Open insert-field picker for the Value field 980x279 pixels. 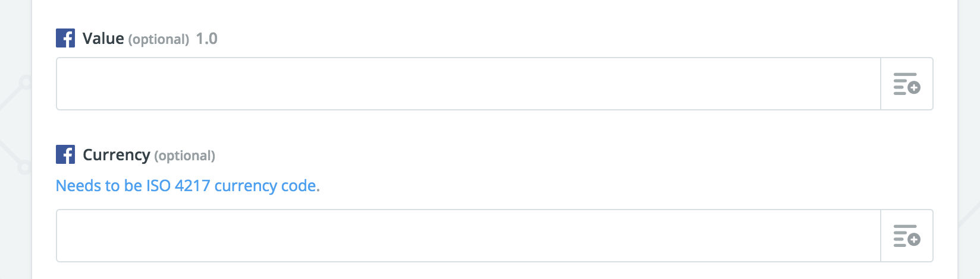click(907, 84)
